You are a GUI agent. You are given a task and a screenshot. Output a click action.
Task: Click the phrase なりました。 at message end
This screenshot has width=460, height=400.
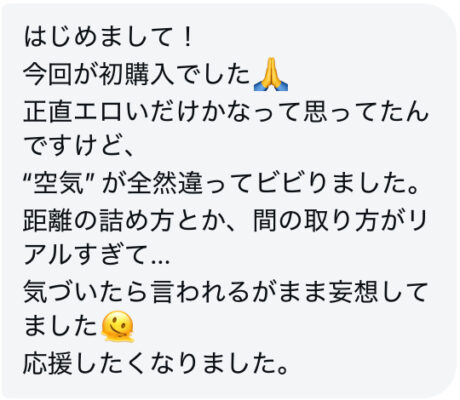point(219,363)
